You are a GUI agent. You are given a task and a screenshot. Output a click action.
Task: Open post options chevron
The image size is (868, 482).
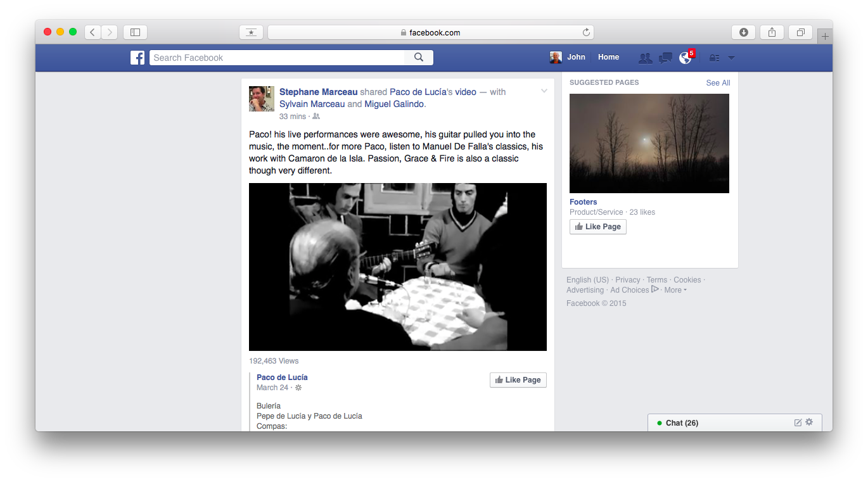click(544, 91)
